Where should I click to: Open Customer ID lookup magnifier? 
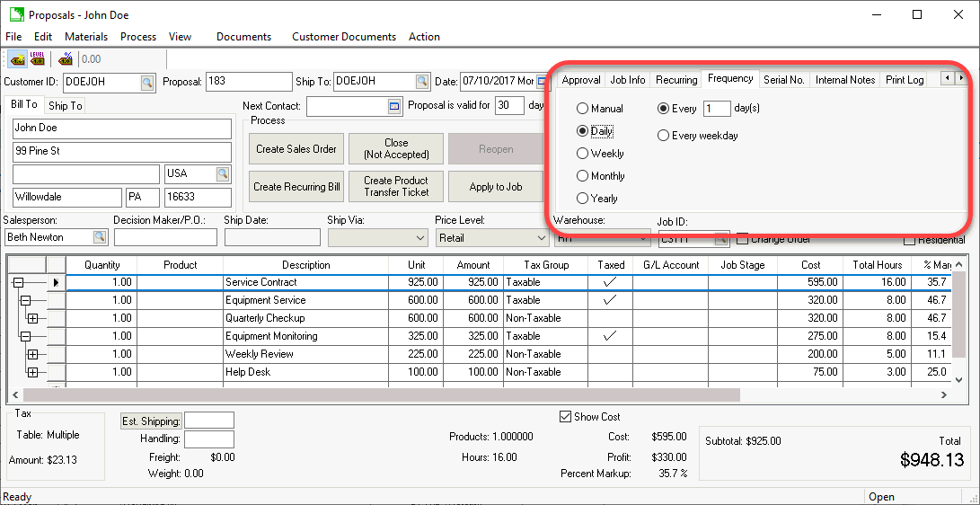146,82
